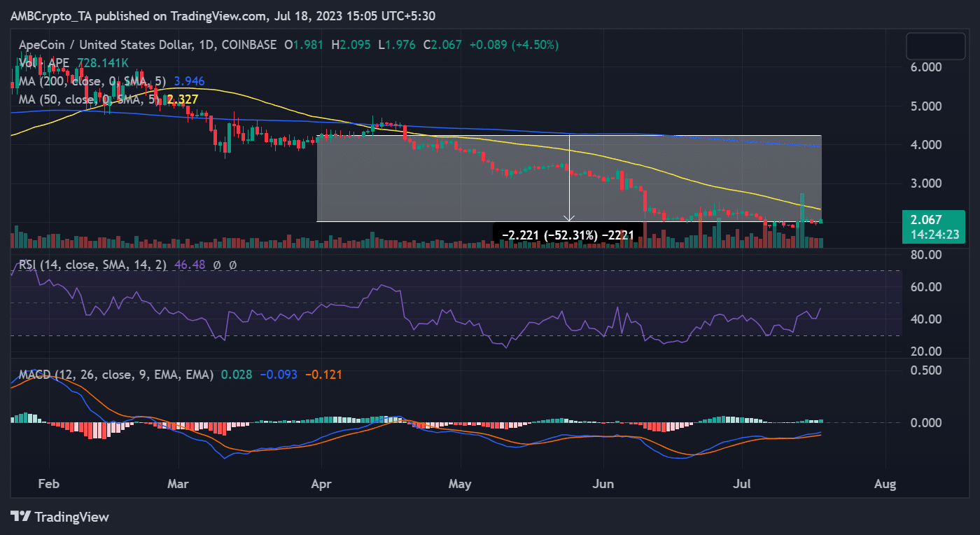Select the RSI (14, close, SMA, 14, 2) label

(x=92, y=265)
